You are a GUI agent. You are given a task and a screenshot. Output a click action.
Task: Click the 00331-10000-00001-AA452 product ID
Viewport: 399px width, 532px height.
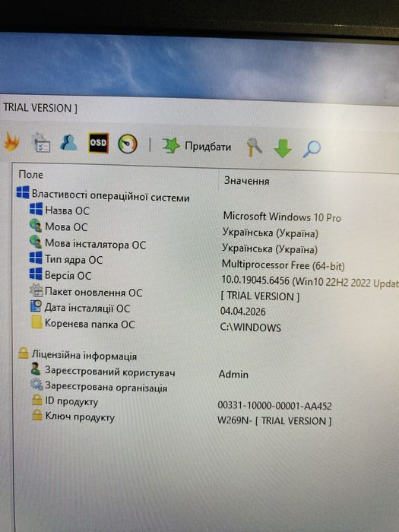[274, 405]
